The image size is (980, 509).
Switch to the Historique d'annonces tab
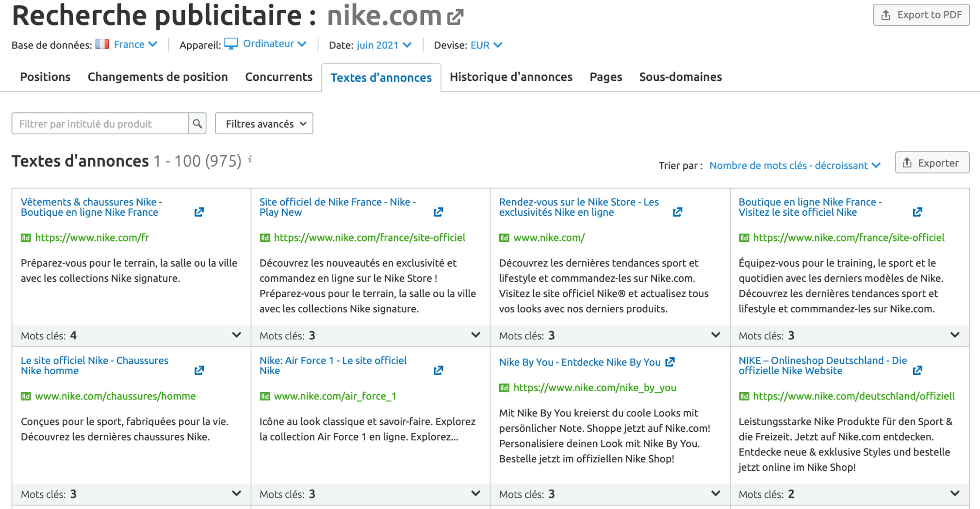[510, 77]
